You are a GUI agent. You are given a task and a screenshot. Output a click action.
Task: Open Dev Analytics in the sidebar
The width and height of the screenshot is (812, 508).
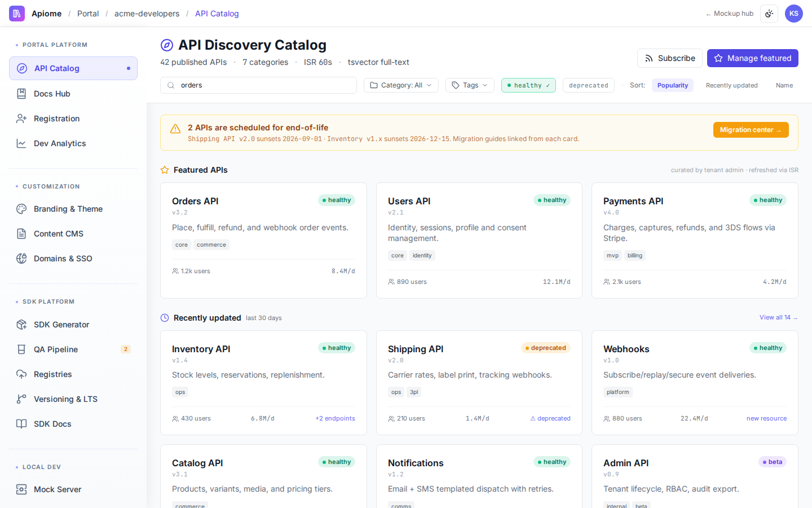(x=73, y=143)
